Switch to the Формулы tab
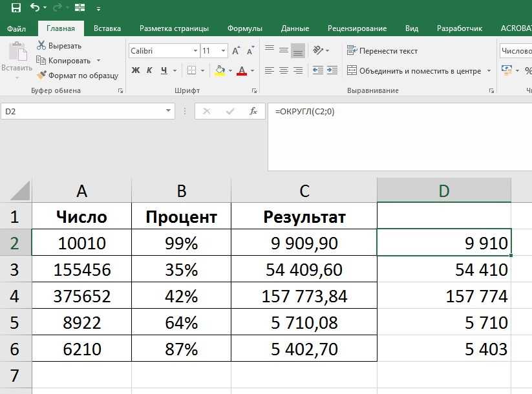532x394 pixels. pyautogui.click(x=244, y=28)
